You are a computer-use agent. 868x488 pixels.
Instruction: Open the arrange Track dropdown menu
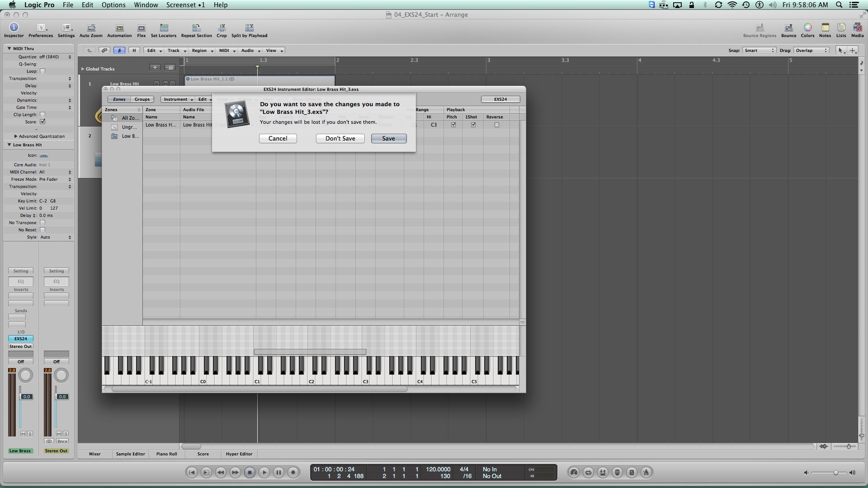pyautogui.click(x=176, y=51)
